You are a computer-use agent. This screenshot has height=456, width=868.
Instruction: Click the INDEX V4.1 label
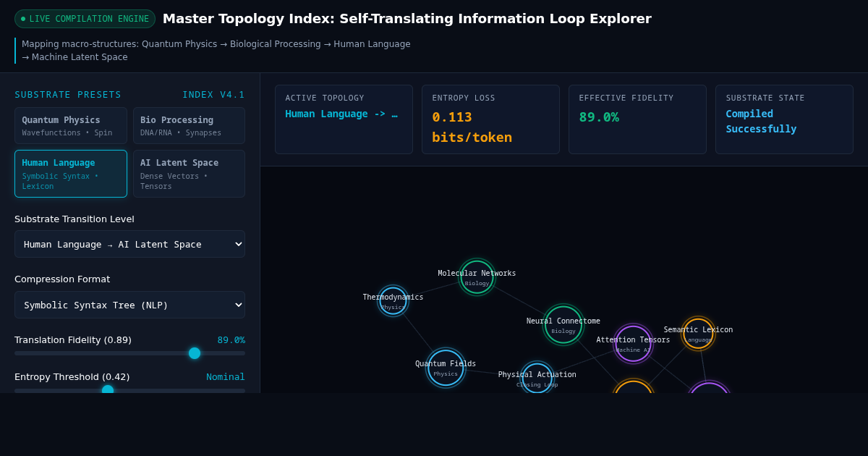pyautogui.click(x=213, y=95)
